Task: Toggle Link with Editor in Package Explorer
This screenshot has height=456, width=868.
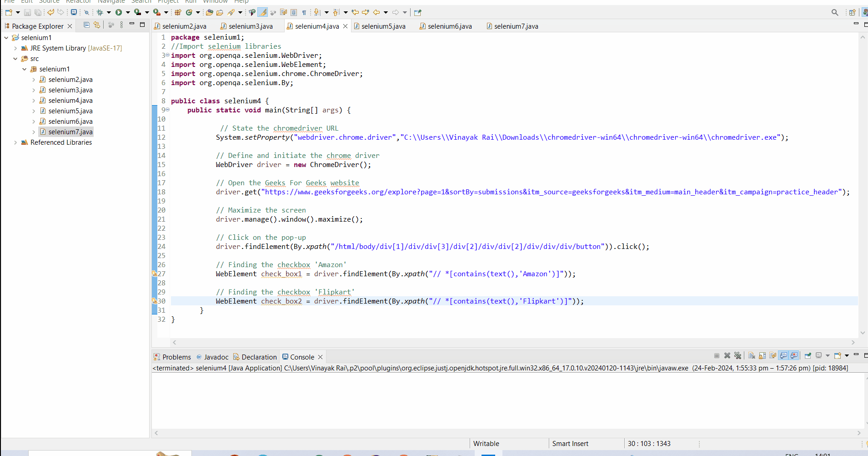Action: coord(97,25)
